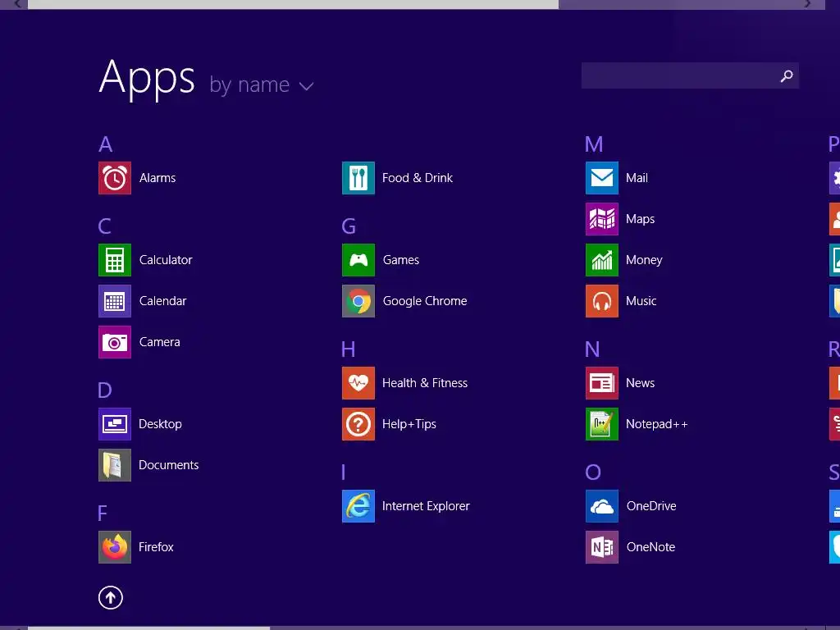Click the chevron next to 'by name'
The height and width of the screenshot is (630, 840).
click(x=306, y=86)
